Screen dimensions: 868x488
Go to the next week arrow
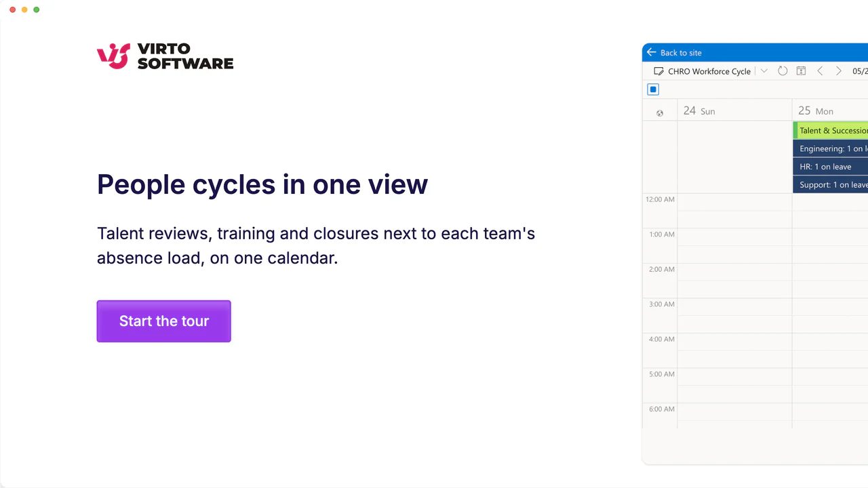pyautogui.click(x=839, y=71)
